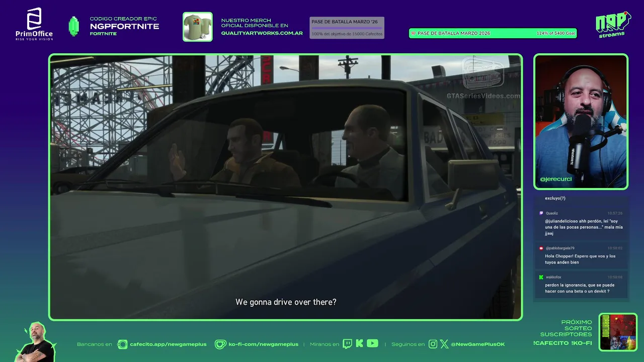Click the Kick icon in footer
The height and width of the screenshot is (362, 644).
click(359, 343)
